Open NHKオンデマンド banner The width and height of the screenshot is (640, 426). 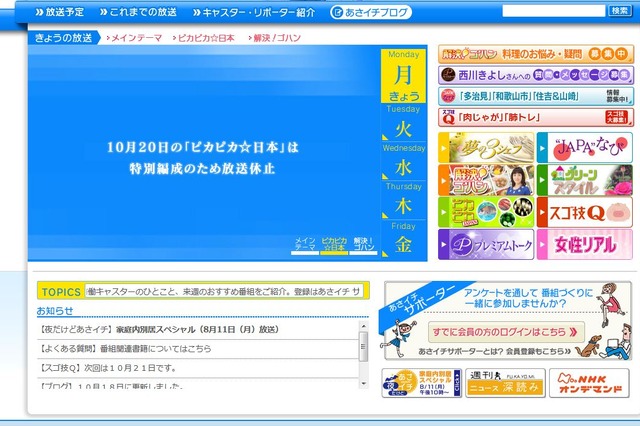coord(589,383)
